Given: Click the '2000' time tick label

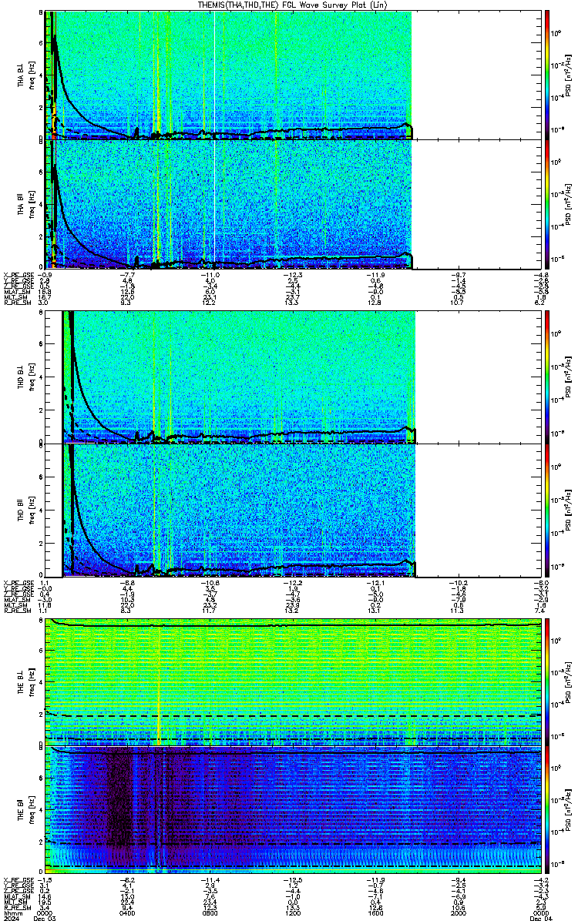Looking at the screenshot, I should pos(457,913).
